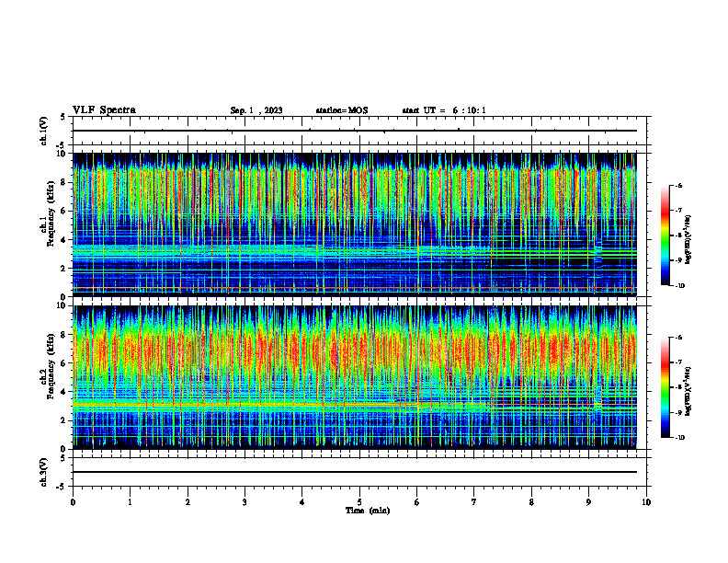Select the date label "Sep. 1, 2023"

point(256,110)
